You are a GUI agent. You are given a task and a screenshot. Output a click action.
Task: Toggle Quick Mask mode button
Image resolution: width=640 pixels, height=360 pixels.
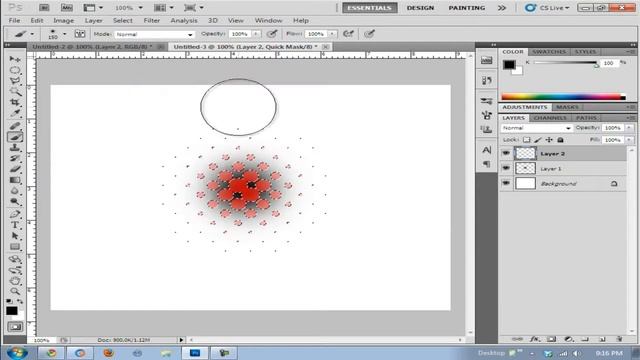pos(15,327)
